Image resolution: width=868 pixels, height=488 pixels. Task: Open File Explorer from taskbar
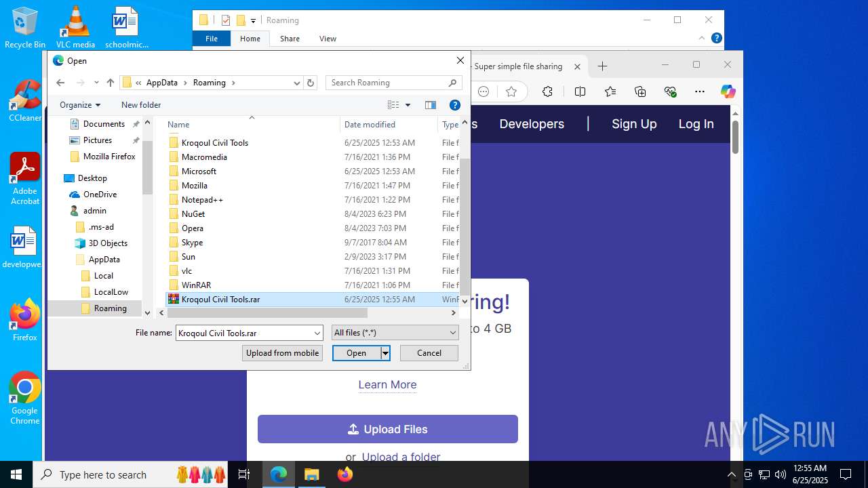[x=311, y=474]
